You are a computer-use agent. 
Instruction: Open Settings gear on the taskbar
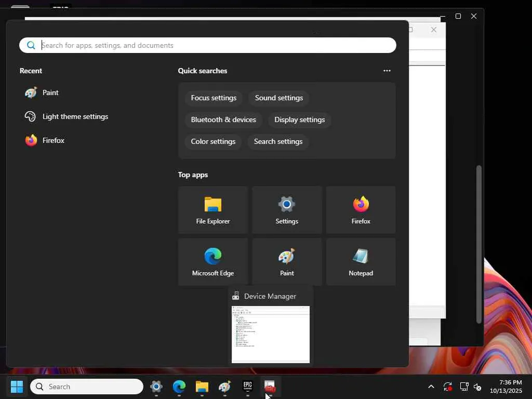tap(156, 387)
